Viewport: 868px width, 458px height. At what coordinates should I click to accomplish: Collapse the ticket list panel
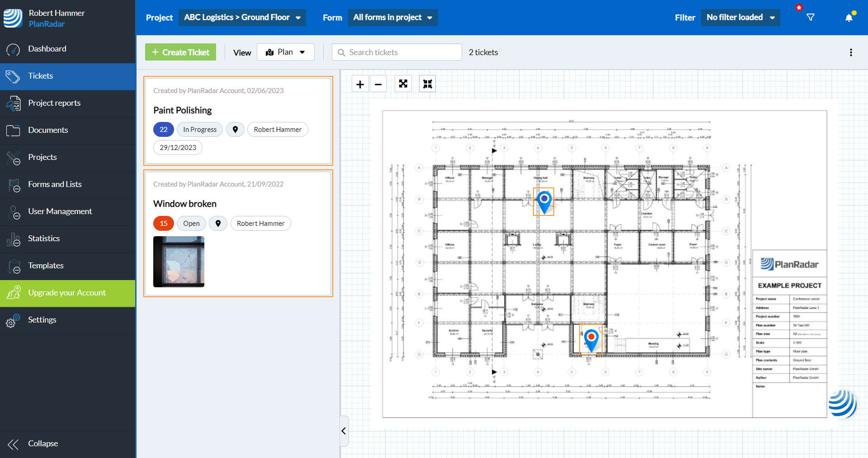tap(344, 431)
